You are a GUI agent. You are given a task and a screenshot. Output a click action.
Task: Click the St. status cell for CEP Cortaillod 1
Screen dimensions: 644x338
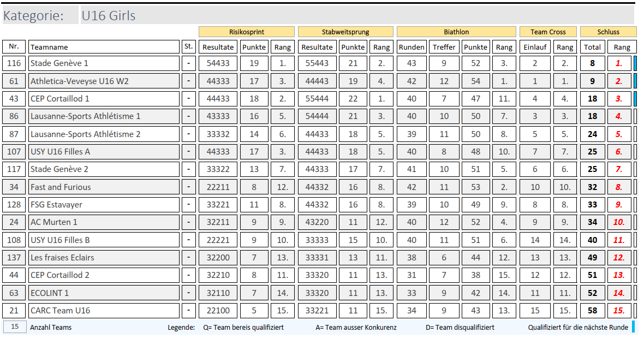tap(188, 99)
